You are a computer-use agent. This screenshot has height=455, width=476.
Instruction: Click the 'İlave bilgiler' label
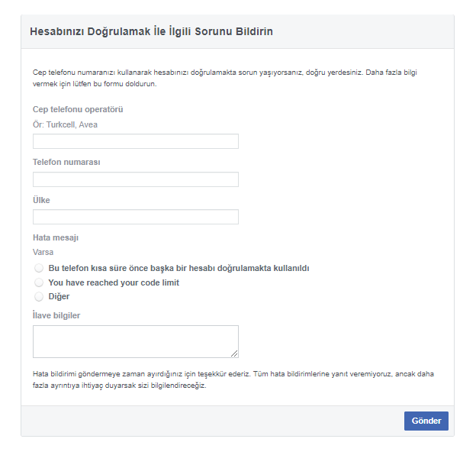(x=56, y=315)
